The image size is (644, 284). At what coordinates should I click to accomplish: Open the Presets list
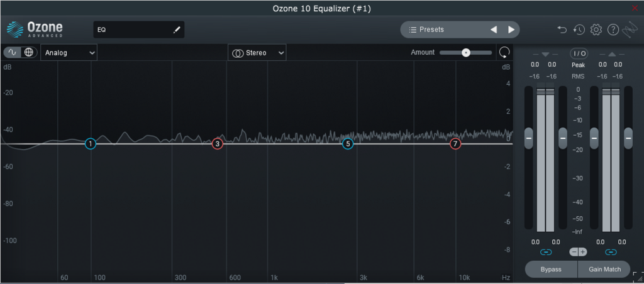(427, 30)
